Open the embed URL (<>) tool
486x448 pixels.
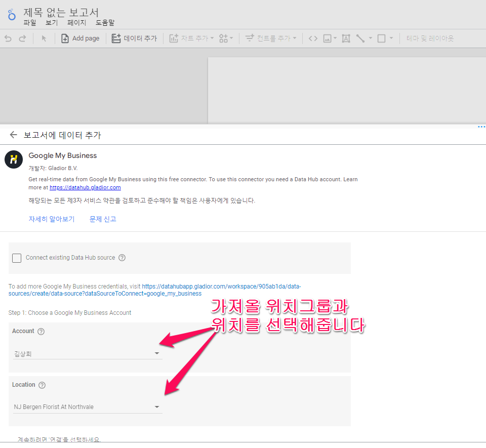coord(313,38)
